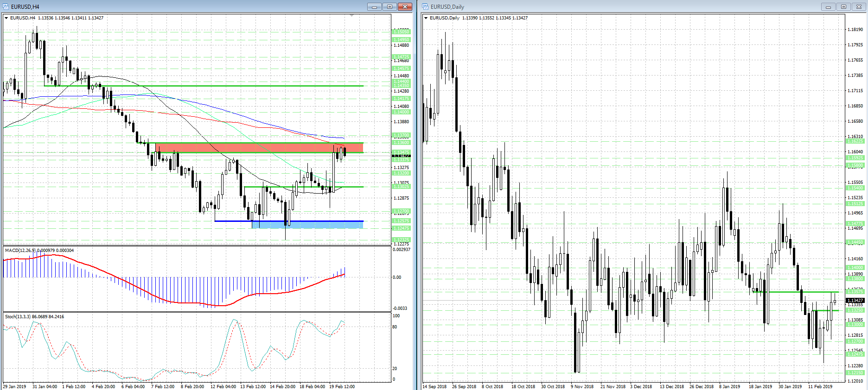The height and width of the screenshot is (390, 868).
Task: Click the 1.12875 price label on the H4 scale
Action: pos(401,198)
